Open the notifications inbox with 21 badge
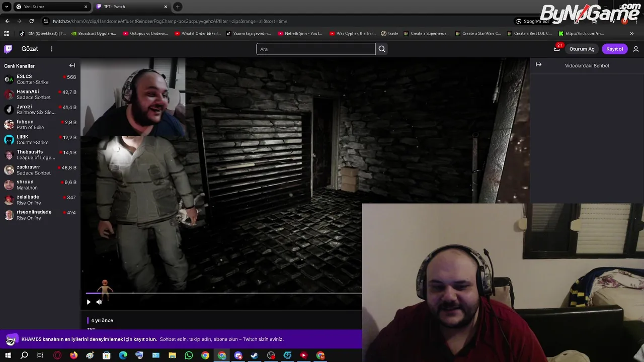 [557, 48]
